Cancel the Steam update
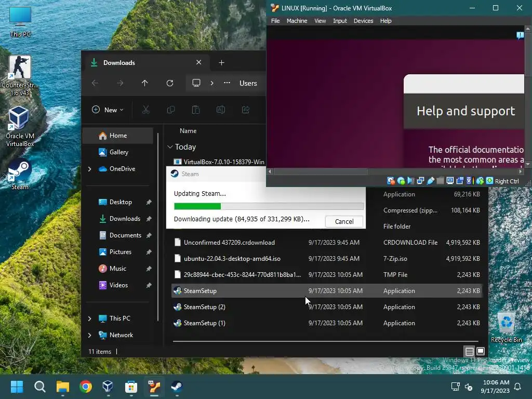This screenshot has width=532, height=399. click(344, 221)
